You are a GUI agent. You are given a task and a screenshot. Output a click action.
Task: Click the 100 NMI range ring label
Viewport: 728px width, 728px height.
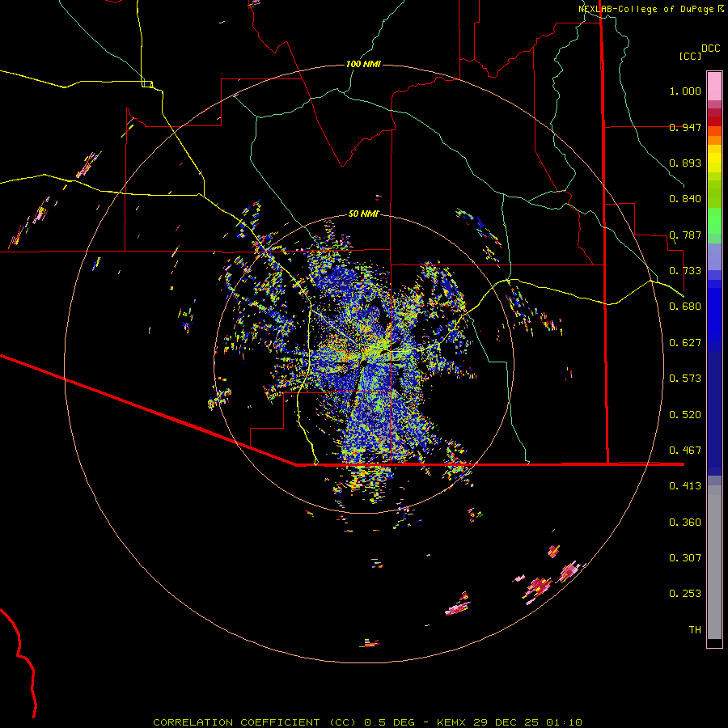363,64
